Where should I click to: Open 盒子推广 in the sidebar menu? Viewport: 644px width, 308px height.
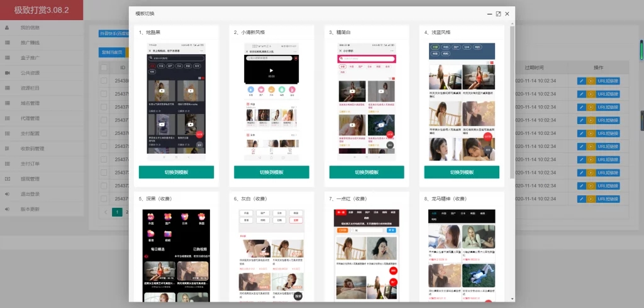pyautogui.click(x=42, y=58)
